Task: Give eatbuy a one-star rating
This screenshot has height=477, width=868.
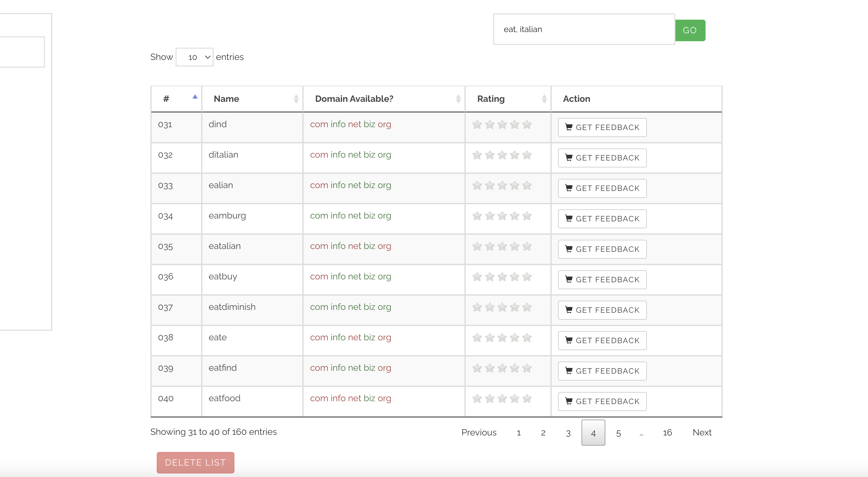Action: pos(477,277)
